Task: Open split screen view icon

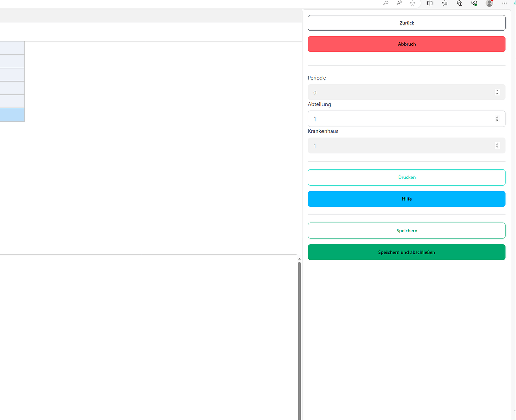Action: tap(429, 4)
